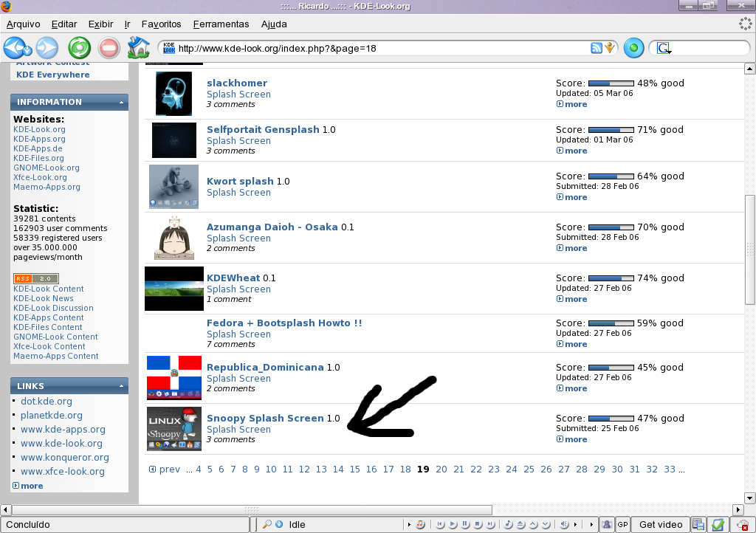Click the score bar for KDEWheat

coord(611,278)
